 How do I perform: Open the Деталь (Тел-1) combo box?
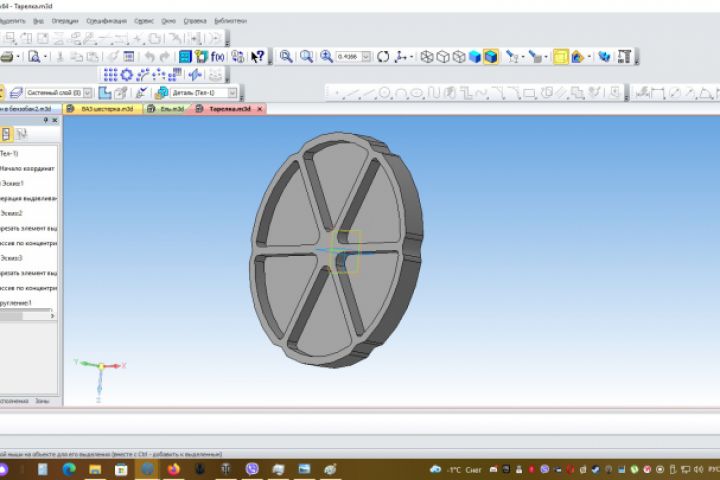coord(204,93)
